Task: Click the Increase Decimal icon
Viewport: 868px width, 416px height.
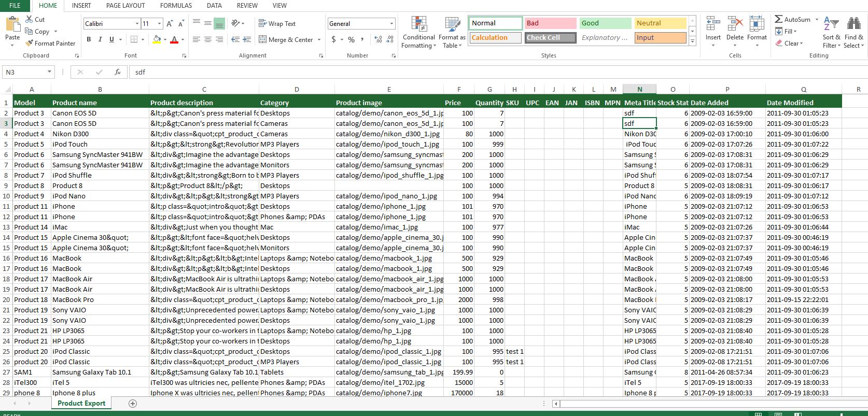Action: 377,39
